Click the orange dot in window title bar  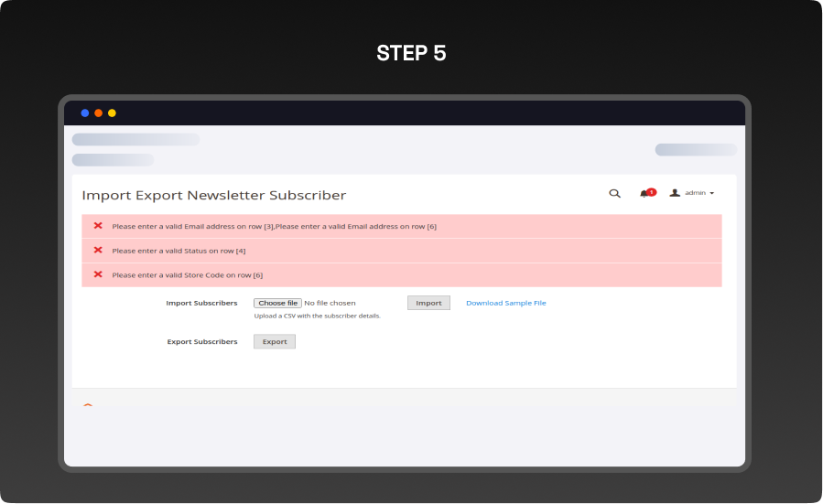(x=99, y=113)
